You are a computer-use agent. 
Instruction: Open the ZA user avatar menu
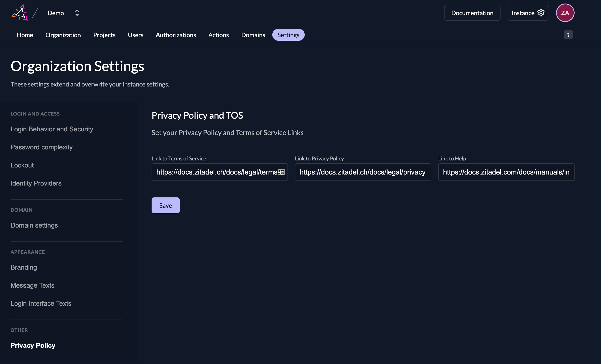tap(565, 13)
